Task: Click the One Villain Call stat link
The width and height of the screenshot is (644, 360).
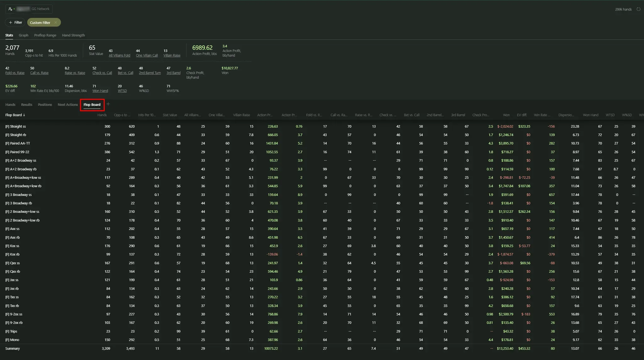Action: pyautogui.click(x=147, y=55)
